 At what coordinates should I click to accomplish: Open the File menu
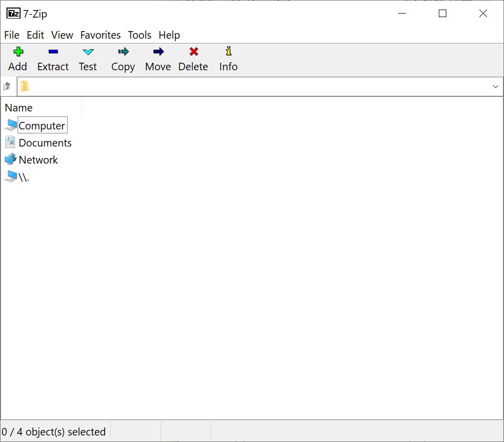click(x=12, y=35)
